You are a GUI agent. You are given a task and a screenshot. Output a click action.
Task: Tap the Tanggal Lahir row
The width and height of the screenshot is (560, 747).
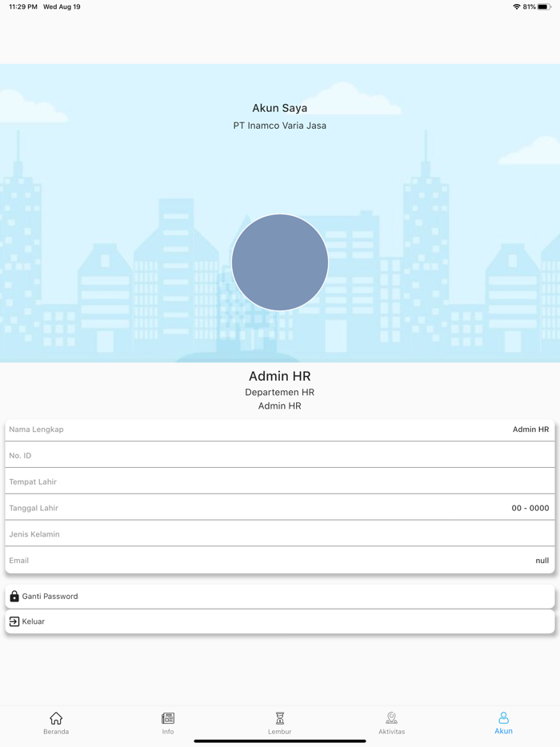(280, 508)
